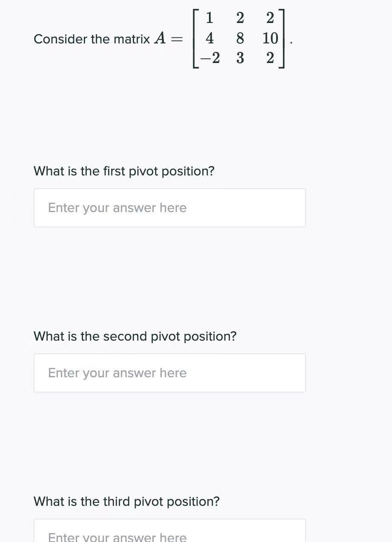Screen dimensions: 392x542
Task: Click entry 4 in the matrix's second row
Action: (209, 38)
